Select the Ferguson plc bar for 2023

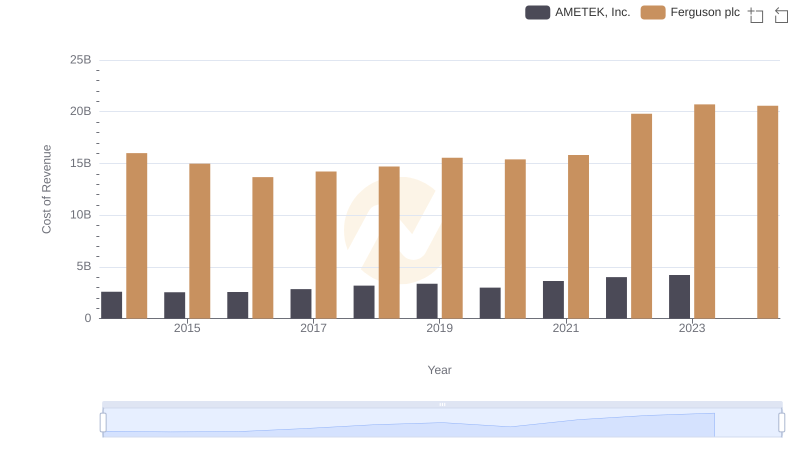pos(705,212)
